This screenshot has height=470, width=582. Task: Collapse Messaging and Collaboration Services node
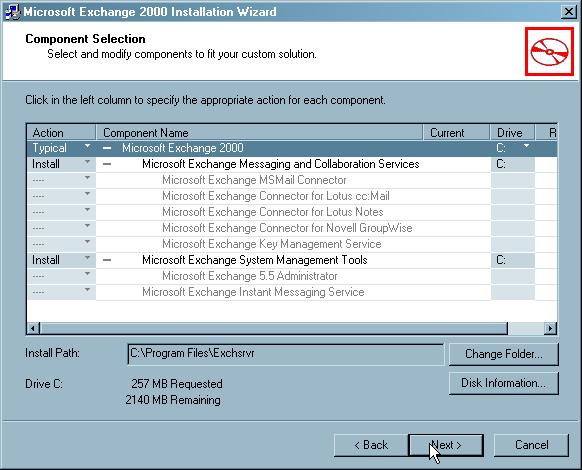(107, 164)
